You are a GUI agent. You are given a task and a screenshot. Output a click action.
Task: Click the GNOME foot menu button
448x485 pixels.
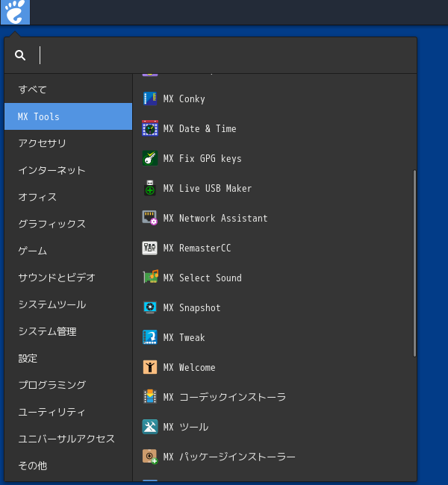pyautogui.click(x=15, y=12)
